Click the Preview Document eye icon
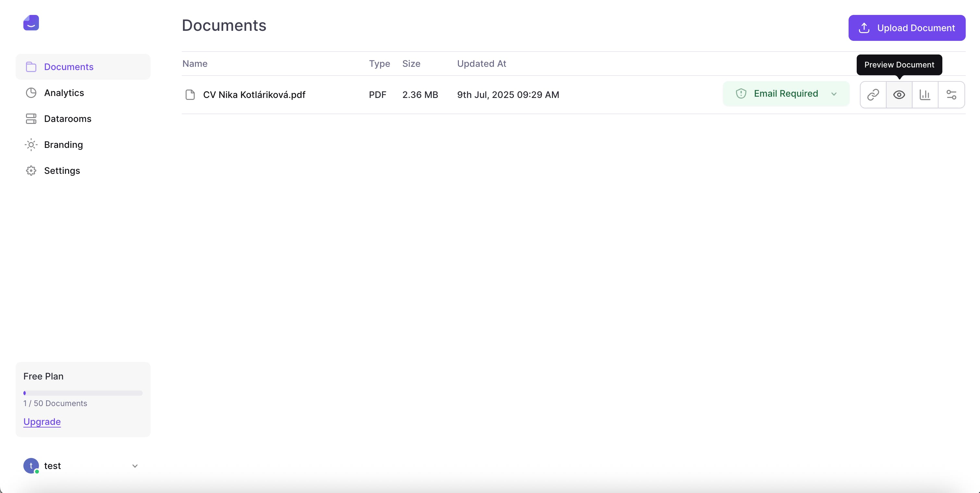 pos(899,95)
